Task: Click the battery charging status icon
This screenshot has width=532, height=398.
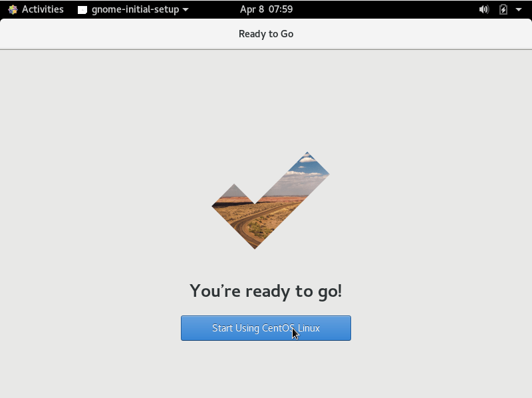Action: coord(503,9)
